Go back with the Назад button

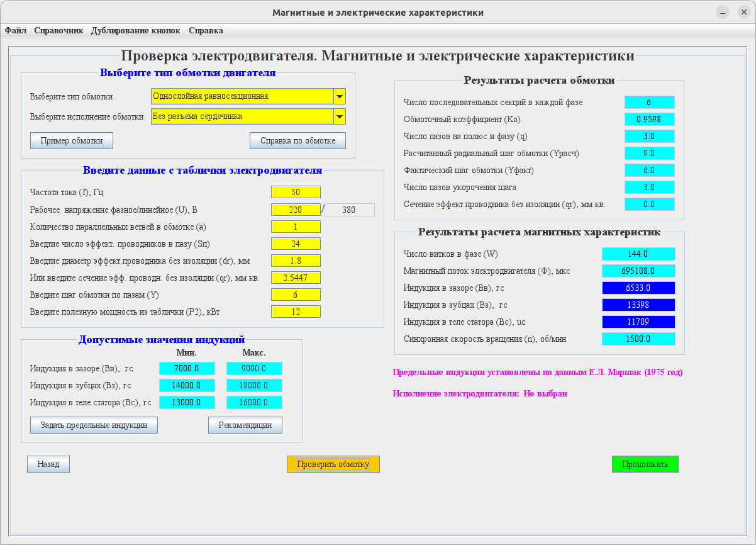tap(48, 464)
